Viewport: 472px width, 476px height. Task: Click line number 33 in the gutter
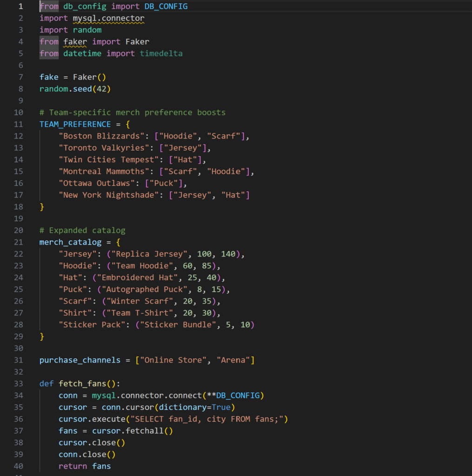(x=19, y=383)
